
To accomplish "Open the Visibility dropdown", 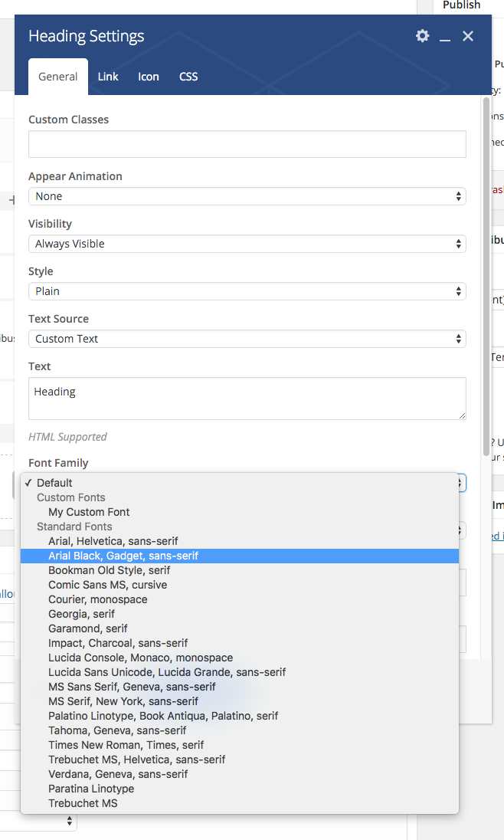I will click(247, 244).
